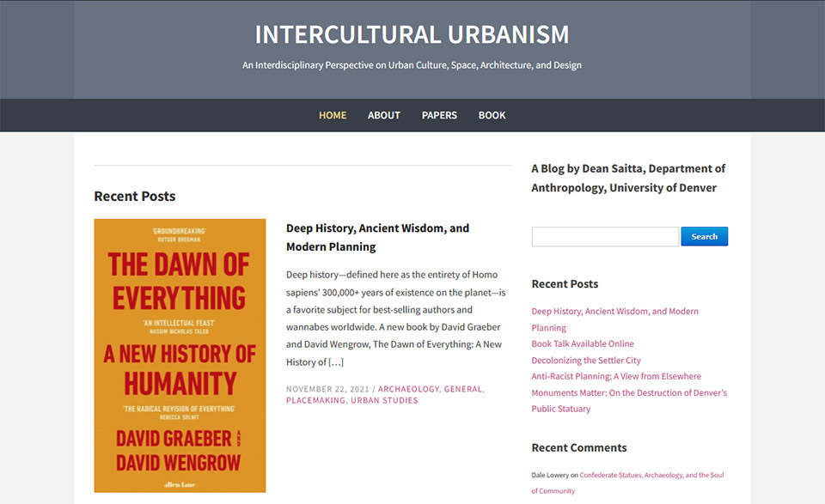825x504 pixels.
Task: Open Book Talk Available Online post
Action: click(x=583, y=343)
